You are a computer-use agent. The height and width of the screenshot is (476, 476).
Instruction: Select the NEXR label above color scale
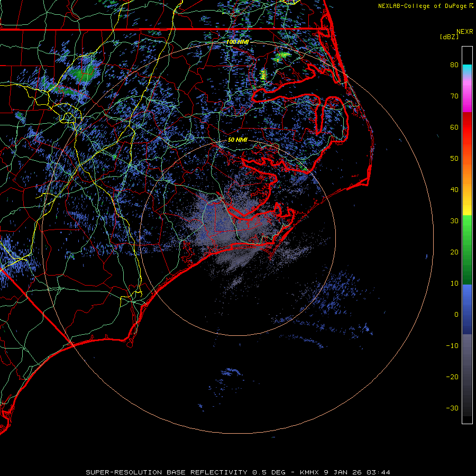pos(464,32)
